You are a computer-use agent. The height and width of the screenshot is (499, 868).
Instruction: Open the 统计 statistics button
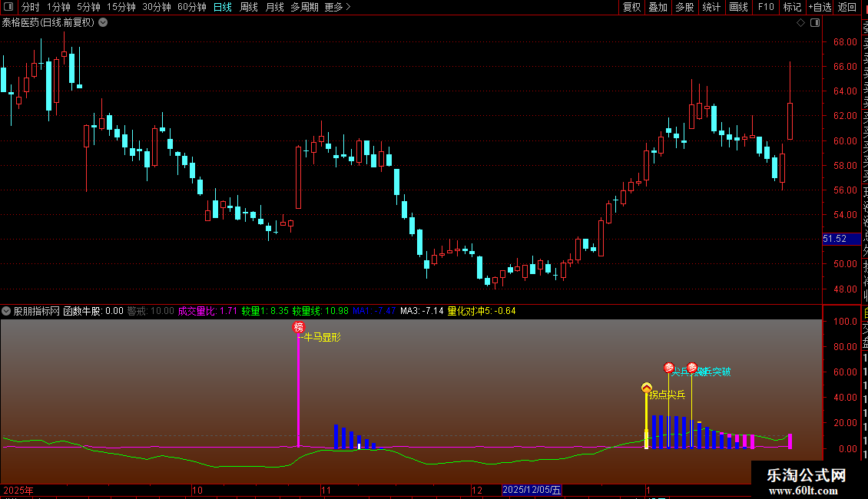[711, 7]
